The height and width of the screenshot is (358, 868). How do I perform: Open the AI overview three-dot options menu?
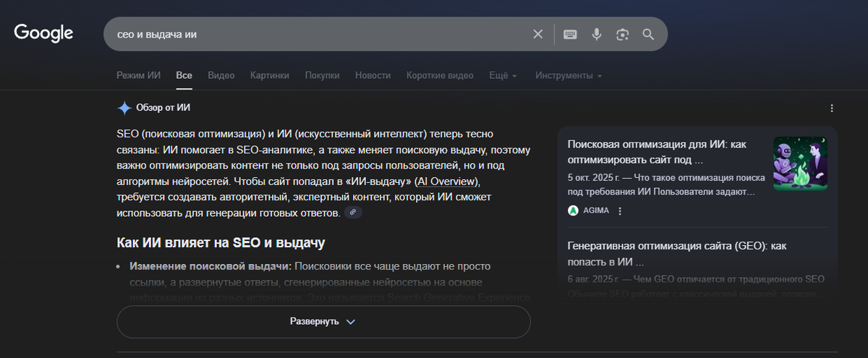832,108
